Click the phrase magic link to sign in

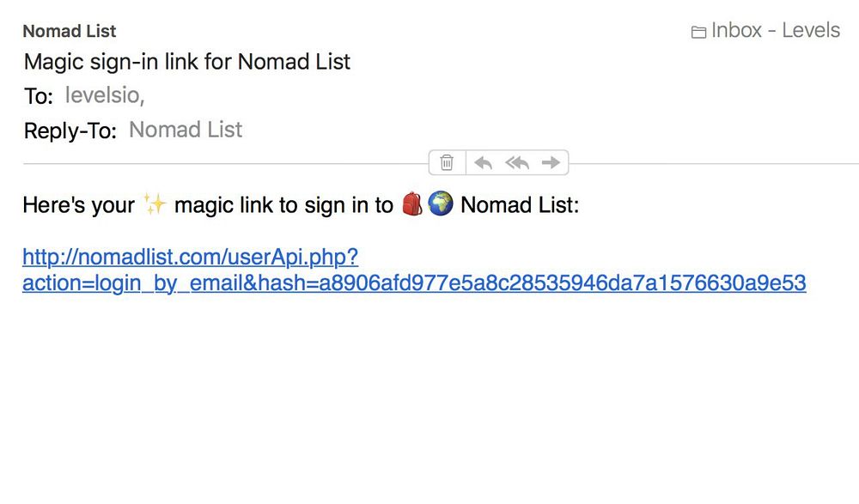tap(283, 205)
